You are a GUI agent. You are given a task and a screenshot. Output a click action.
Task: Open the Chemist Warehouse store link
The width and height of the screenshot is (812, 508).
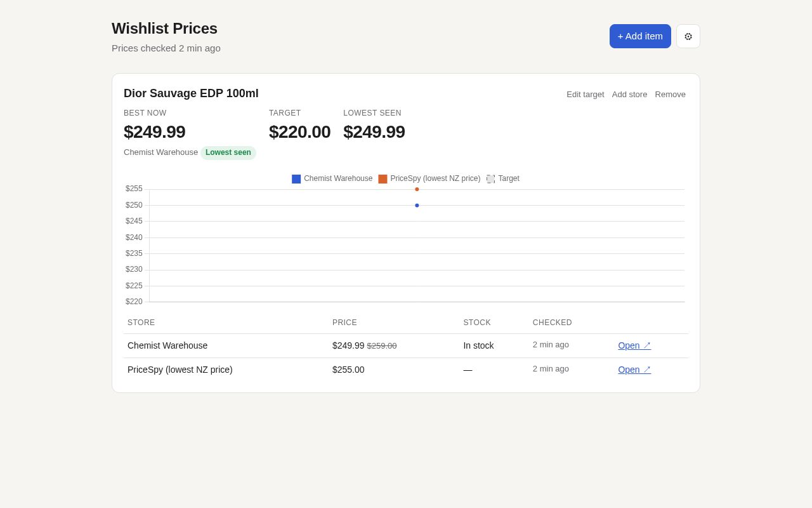634,345
